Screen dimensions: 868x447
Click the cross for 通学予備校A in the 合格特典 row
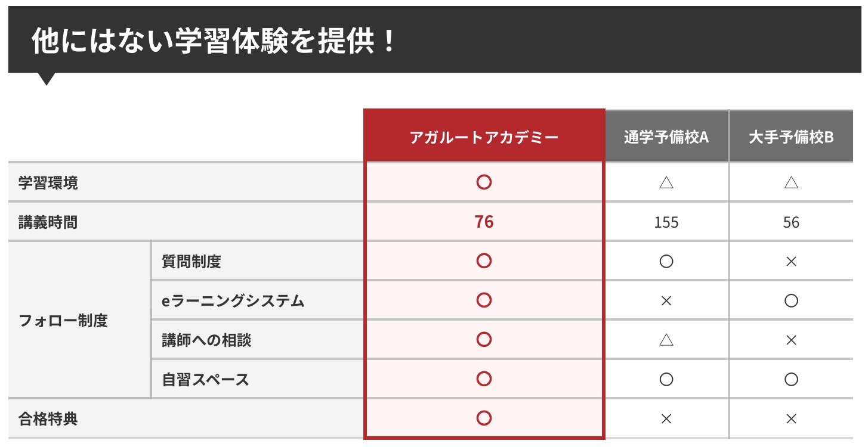tap(666, 419)
